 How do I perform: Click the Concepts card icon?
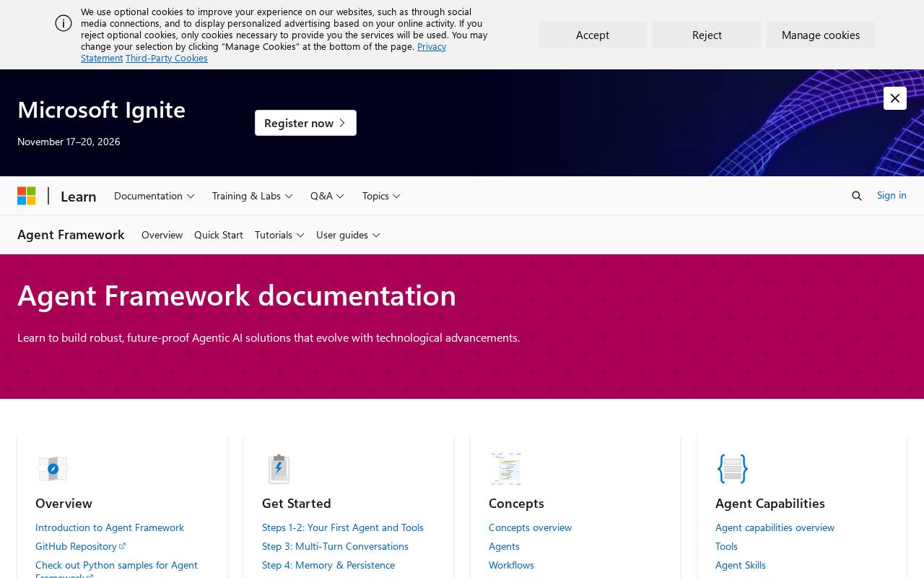pyautogui.click(x=505, y=469)
